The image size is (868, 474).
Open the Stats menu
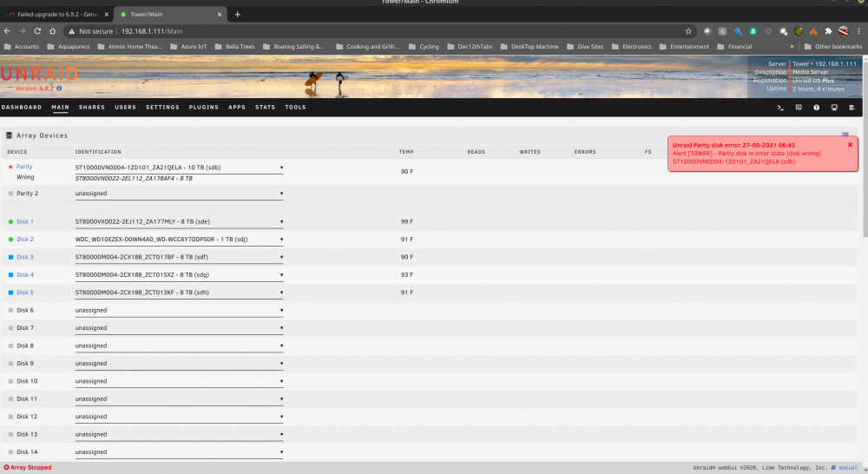click(265, 108)
